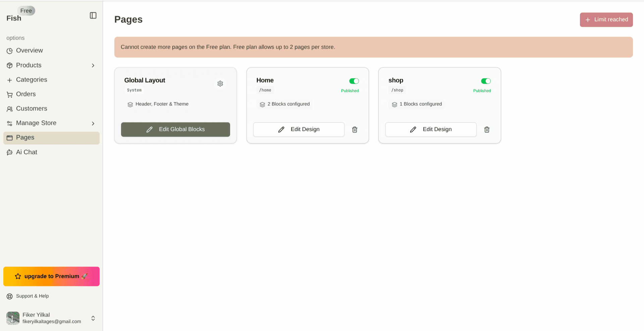Delete the shop page via trash icon
644x331 pixels.
487,129
